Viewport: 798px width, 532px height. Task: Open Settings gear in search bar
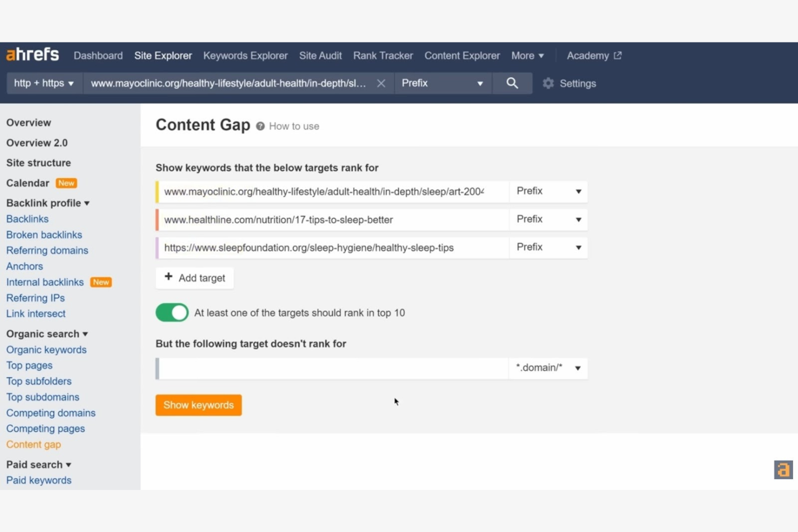548,84
